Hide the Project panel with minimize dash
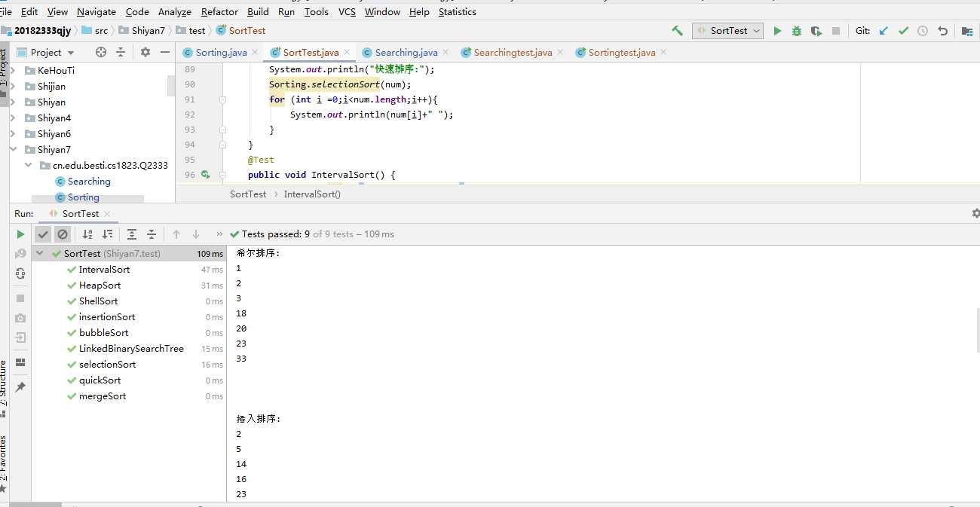The height and width of the screenshot is (507, 980). (x=165, y=52)
